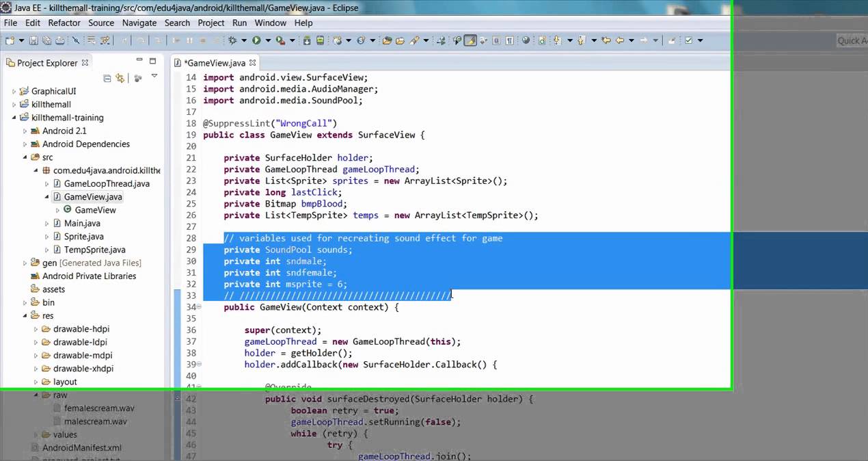The width and height of the screenshot is (868, 461).
Task: Launch Debug with the bug icon
Action: pos(232,40)
